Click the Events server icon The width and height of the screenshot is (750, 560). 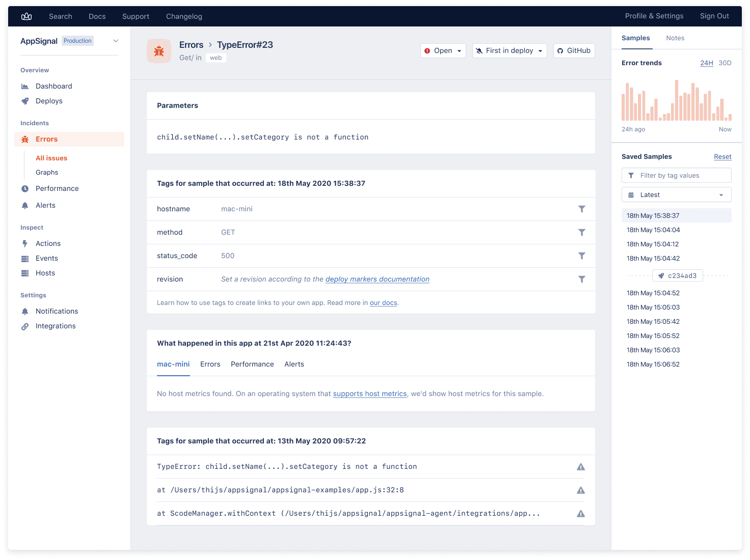[x=25, y=259]
